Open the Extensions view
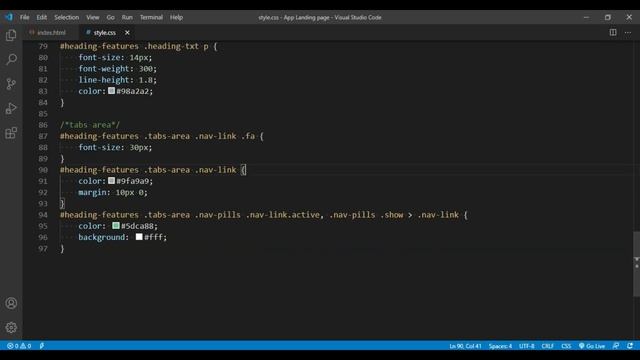The image size is (640, 360). [x=11, y=133]
